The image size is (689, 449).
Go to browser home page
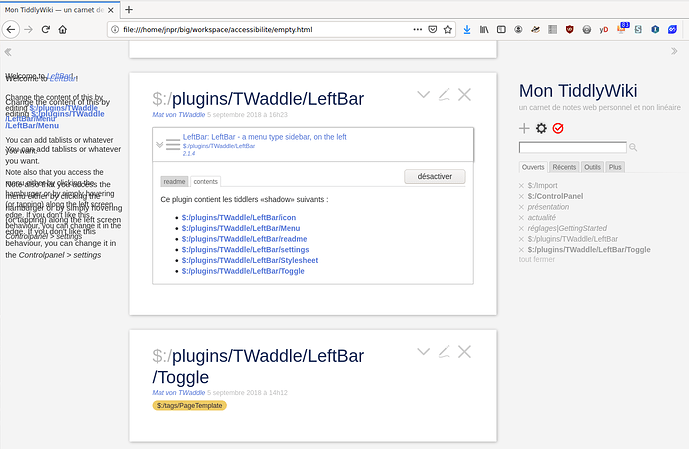pos(63,29)
